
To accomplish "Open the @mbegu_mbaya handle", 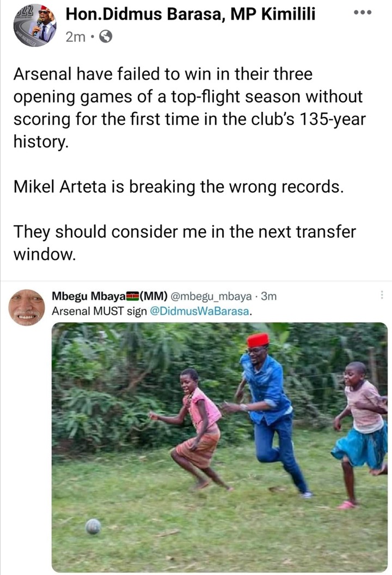I will point(211,296).
